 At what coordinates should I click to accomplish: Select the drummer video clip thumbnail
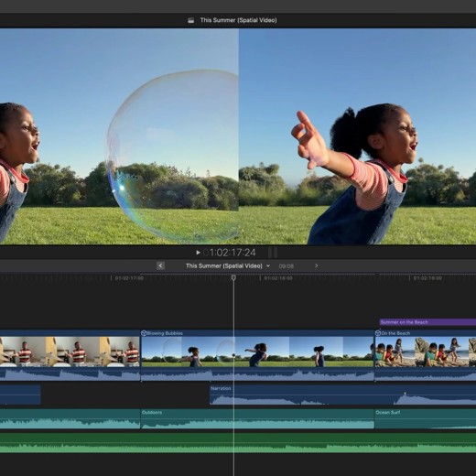[70, 352]
